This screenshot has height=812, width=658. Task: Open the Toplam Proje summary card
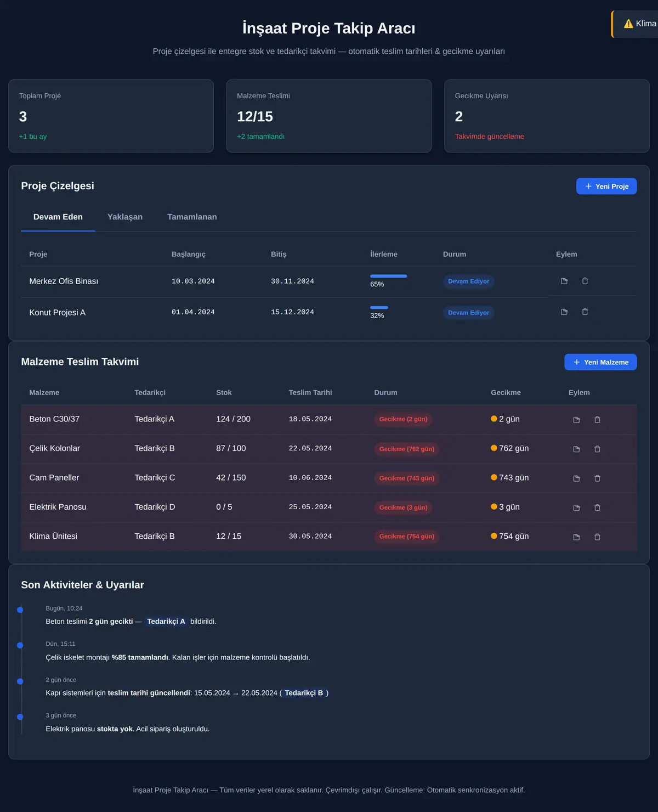tap(111, 116)
